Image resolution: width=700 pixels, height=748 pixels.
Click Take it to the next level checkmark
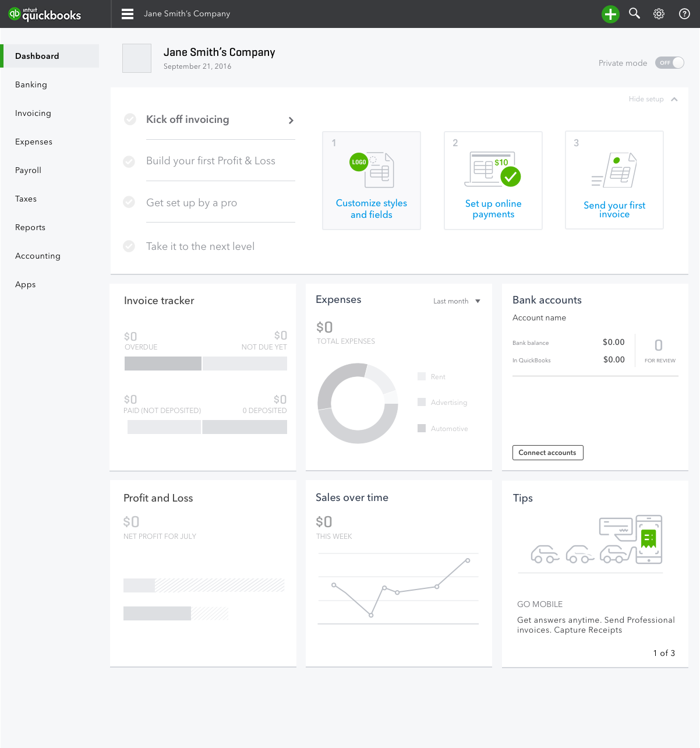129,246
